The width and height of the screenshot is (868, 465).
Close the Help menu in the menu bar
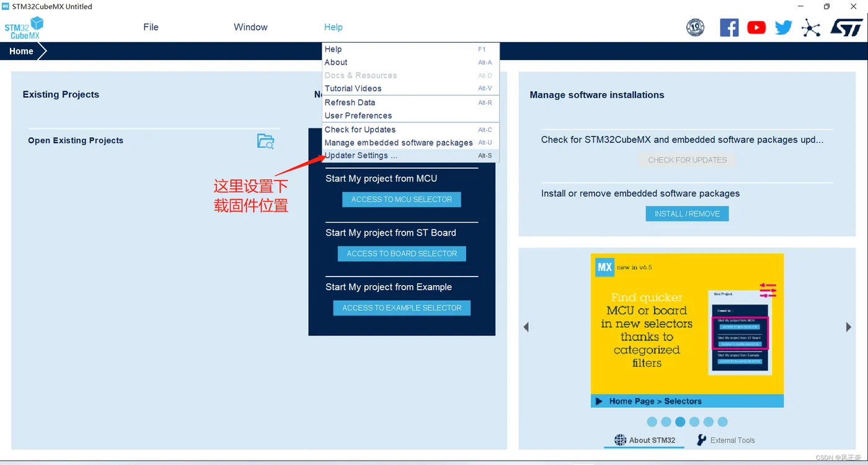(x=333, y=27)
